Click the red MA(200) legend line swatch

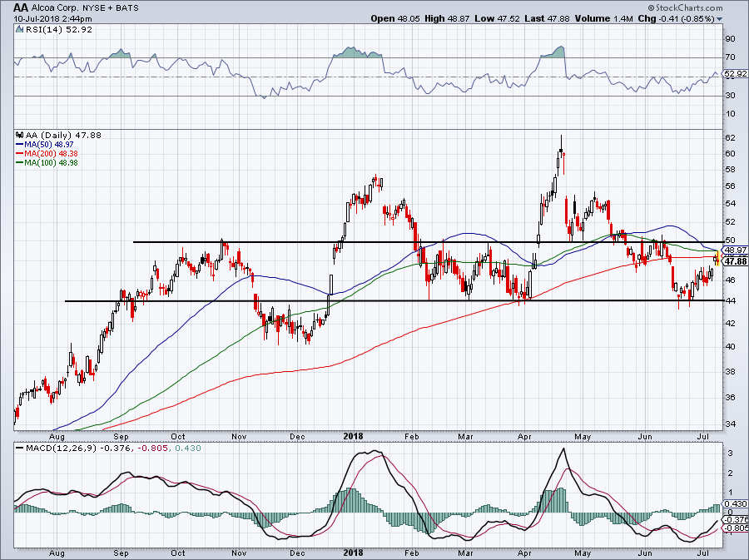click(20, 154)
